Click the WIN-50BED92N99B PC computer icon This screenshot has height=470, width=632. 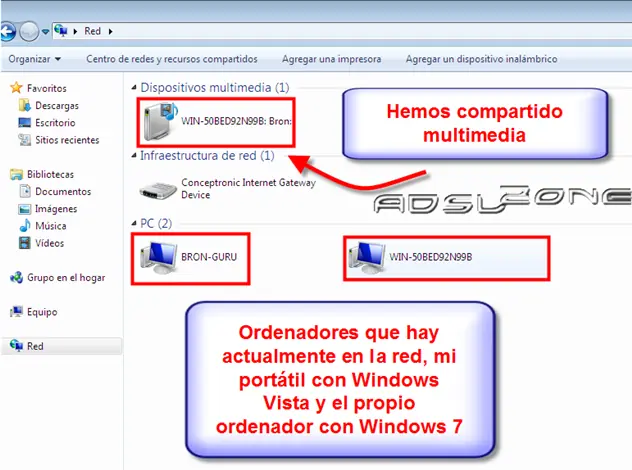click(x=367, y=258)
